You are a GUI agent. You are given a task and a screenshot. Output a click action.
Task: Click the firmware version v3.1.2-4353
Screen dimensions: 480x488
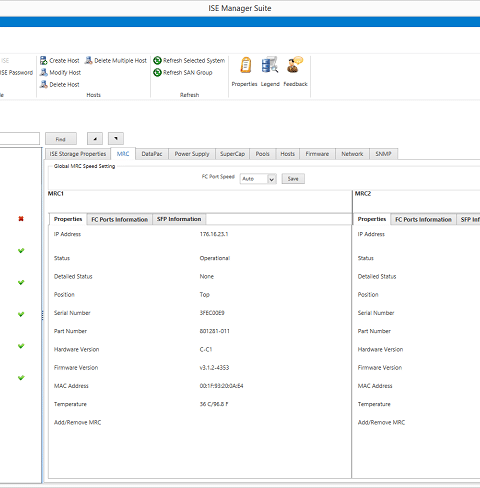[214, 368]
